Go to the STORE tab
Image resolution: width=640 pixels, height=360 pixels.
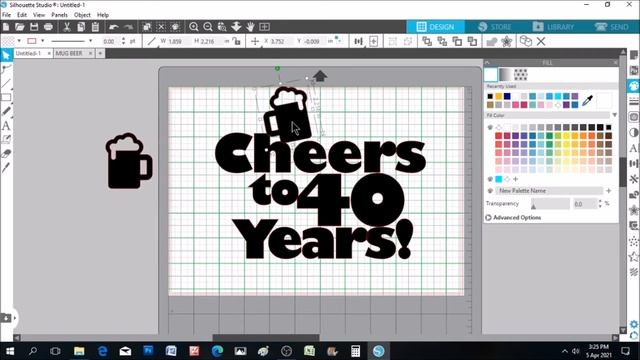click(x=495, y=27)
